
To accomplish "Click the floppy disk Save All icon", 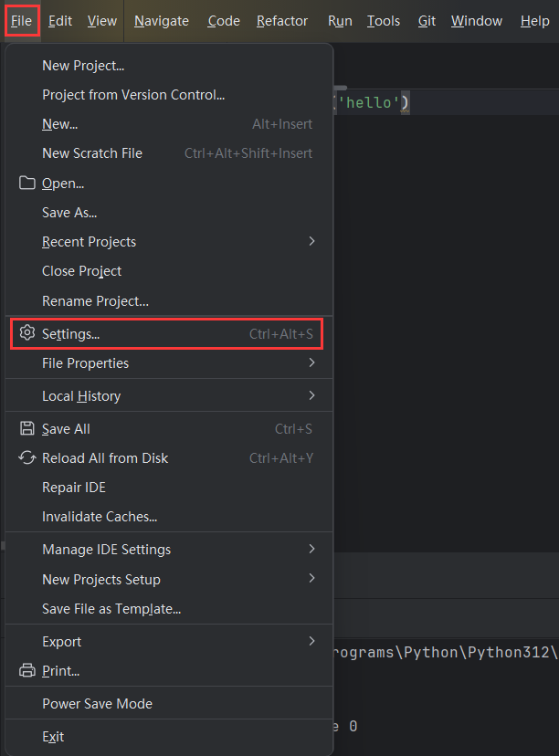I will point(26,429).
